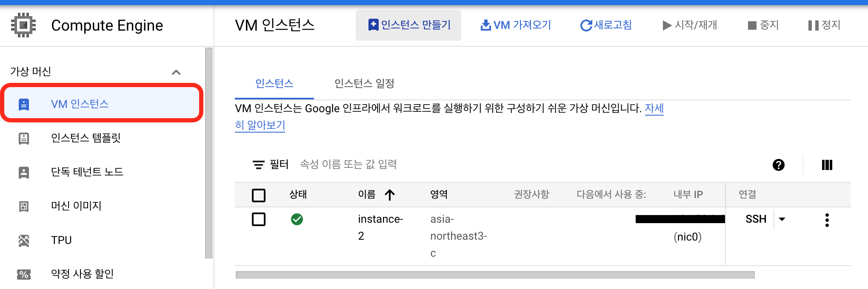Click the 인스턴스 만들기 button
This screenshot has height=289, width=868.
point(408,25)
